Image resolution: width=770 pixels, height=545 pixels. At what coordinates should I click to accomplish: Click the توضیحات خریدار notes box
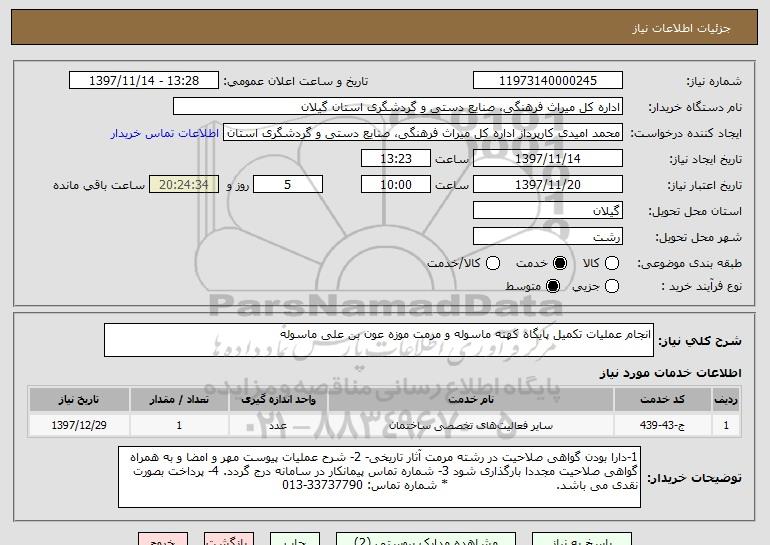tap(379, 477)
